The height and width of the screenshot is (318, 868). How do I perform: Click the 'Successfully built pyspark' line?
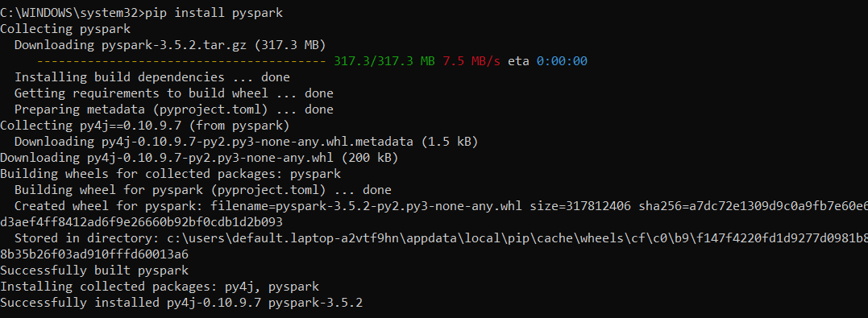(x=94, y=271)
